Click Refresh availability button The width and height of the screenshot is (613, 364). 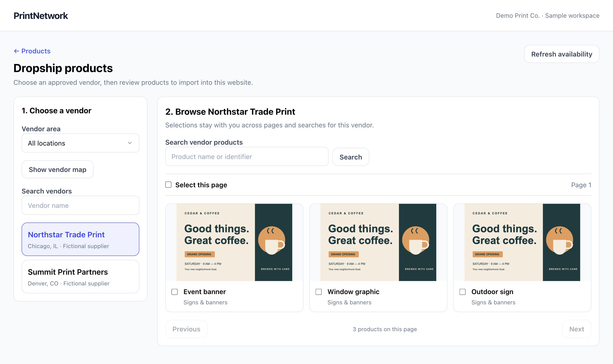coord(562,54)
